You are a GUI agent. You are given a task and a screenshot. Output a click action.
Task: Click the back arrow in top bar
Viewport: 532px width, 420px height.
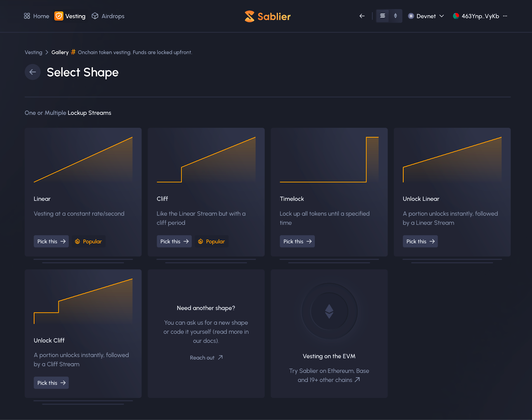coord(362,16)
